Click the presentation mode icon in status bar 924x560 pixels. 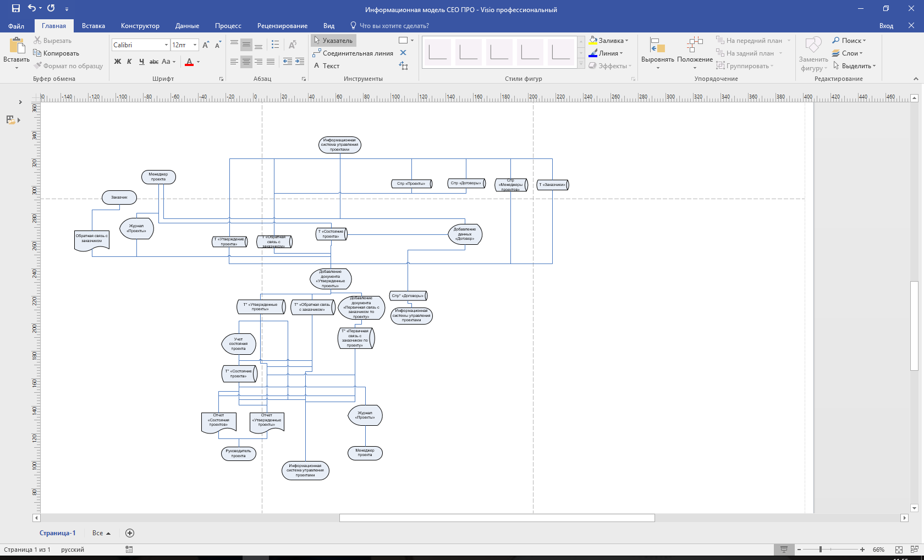pos(784,550)
